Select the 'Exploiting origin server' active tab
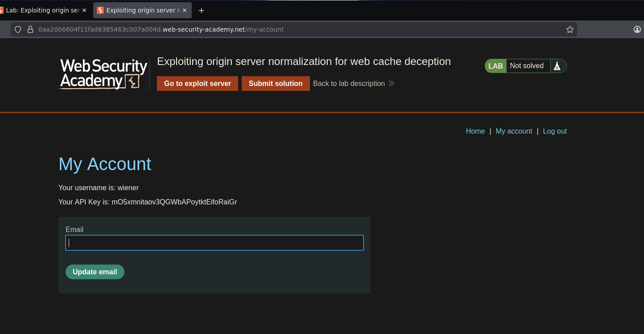Image resolution: width=644 pixels, height=334 pixels. pos(142,10)
